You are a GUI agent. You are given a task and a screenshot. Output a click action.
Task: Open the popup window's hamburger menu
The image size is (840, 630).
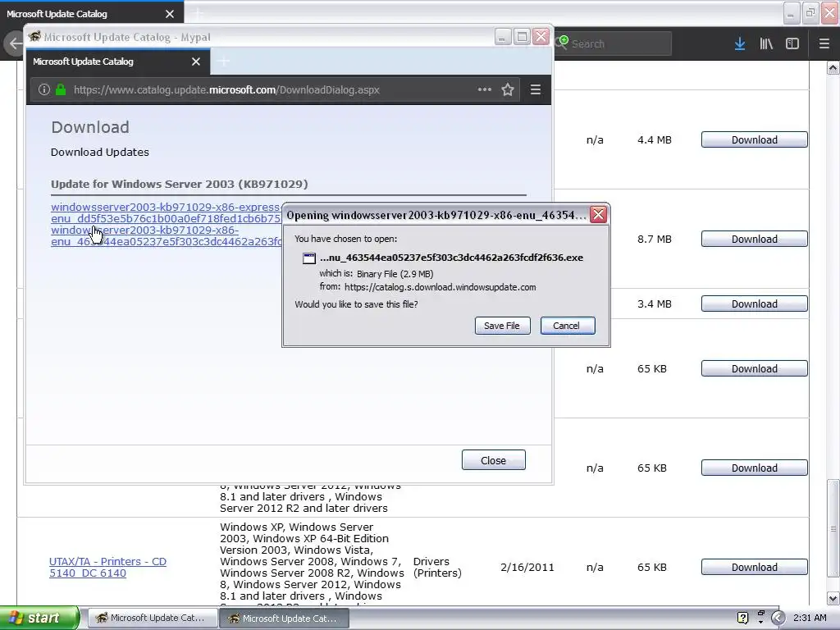point(535,89)
